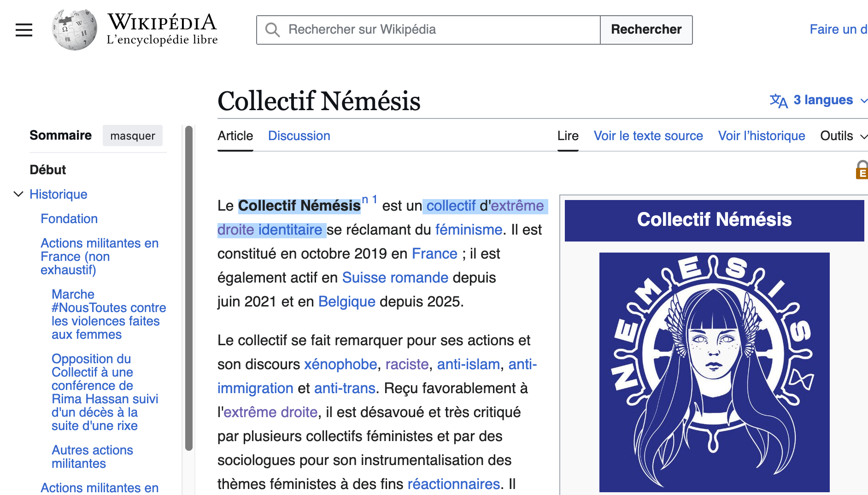This screenshot has width=868, height=495.
Task: Click the Wikipedia globe logo
Action: coord(75,30)
